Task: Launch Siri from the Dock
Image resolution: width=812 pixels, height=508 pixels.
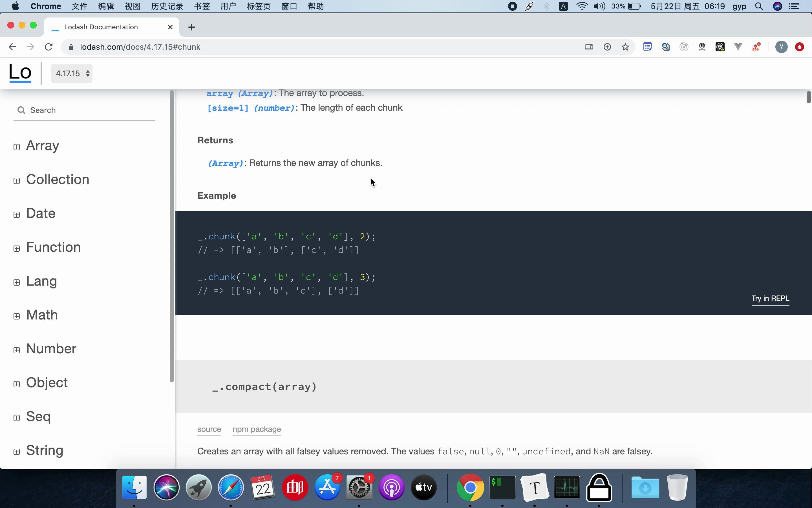Action: [166, 487]
